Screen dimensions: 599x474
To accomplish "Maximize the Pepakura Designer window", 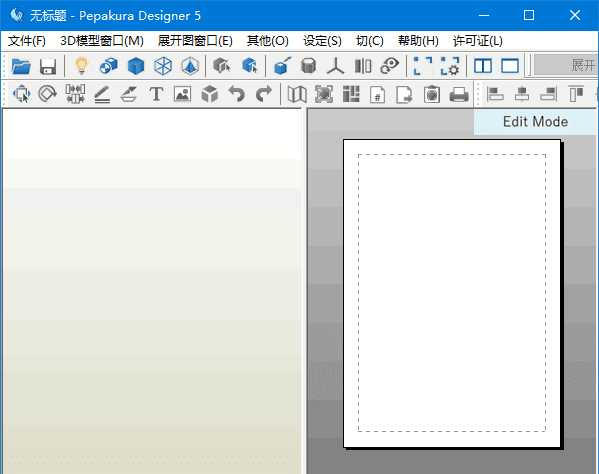I will [x=529, y=15].
